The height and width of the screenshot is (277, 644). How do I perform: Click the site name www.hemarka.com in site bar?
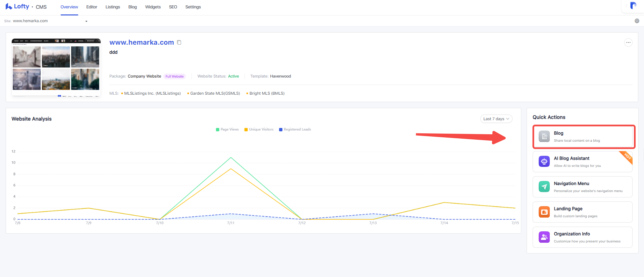(x=30, y=21)
